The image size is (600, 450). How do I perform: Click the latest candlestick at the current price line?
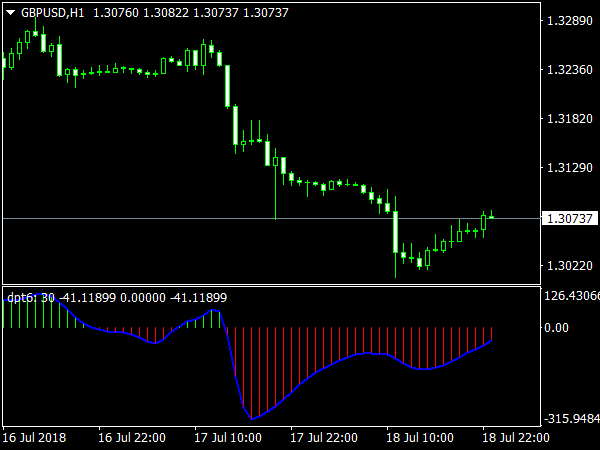click(x=491, y=215)
